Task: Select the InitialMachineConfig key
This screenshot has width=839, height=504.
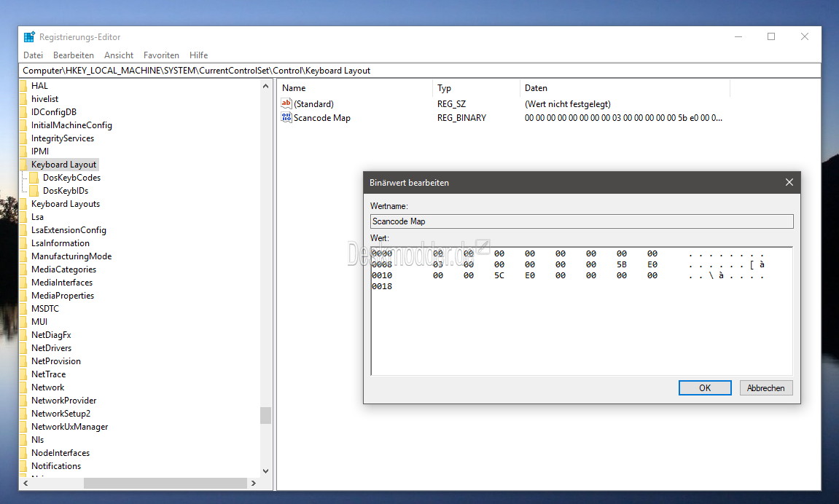Action: click(x=71, y=125)
